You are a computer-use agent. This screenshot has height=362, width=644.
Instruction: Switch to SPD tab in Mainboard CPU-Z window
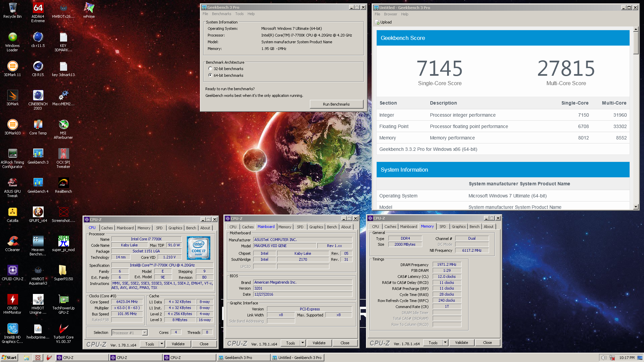[x=300, y=227]
